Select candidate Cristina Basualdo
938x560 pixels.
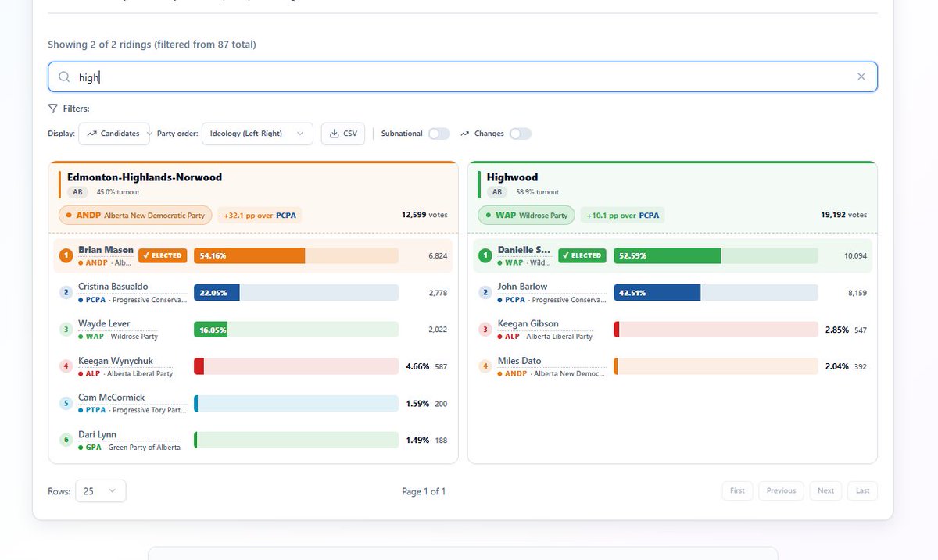[113, 287]
